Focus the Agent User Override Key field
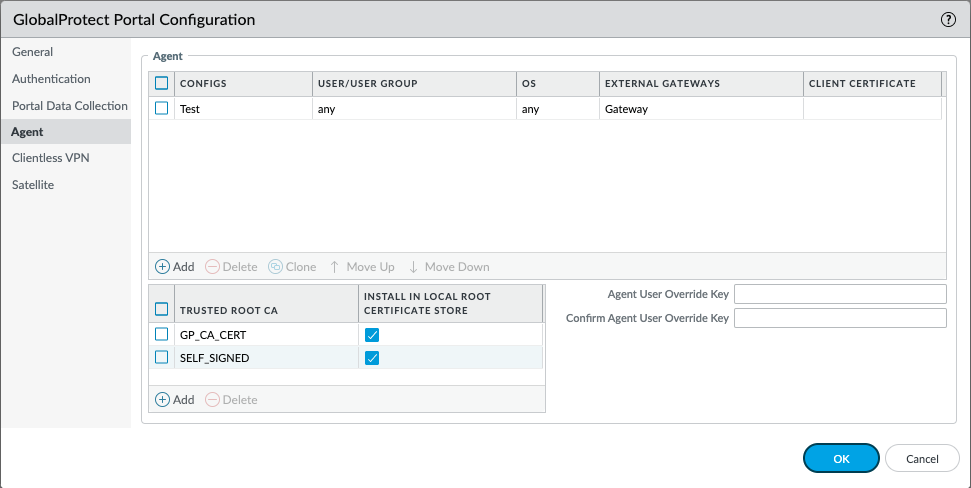The image size is (971, 488). pos(840,294)
